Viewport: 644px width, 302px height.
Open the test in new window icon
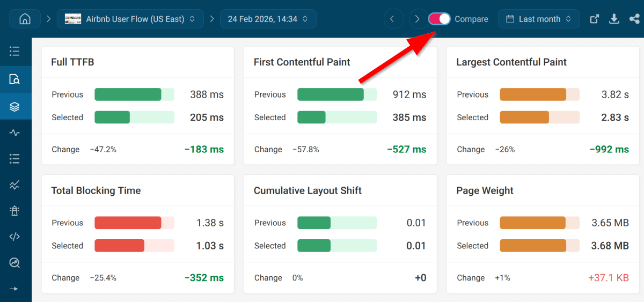[594, 19]
